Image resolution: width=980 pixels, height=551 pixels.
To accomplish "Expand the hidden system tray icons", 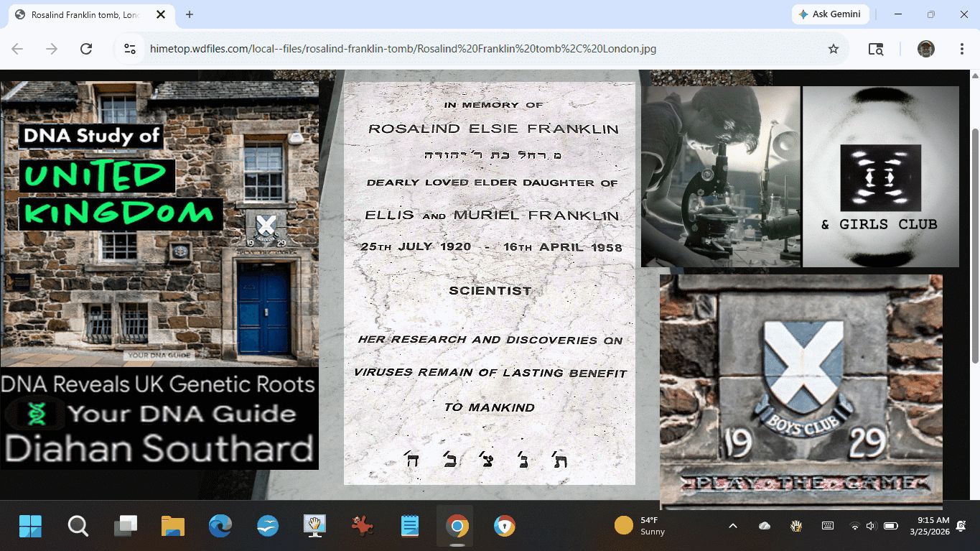I will 732,526.
